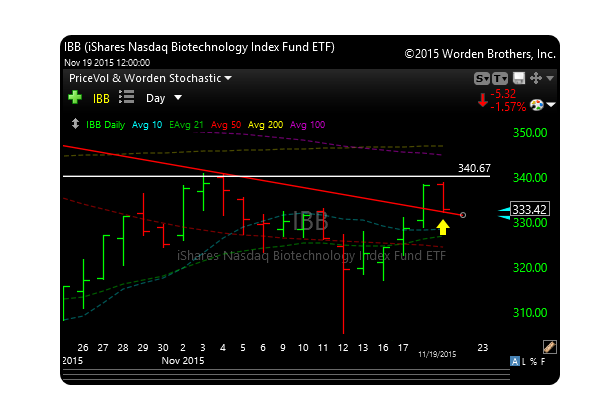Open the watchlist list icon

point(126,97)
